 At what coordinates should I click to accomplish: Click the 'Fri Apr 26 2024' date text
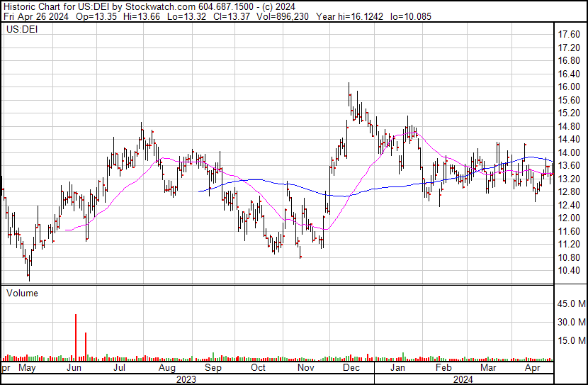(36, 16)
